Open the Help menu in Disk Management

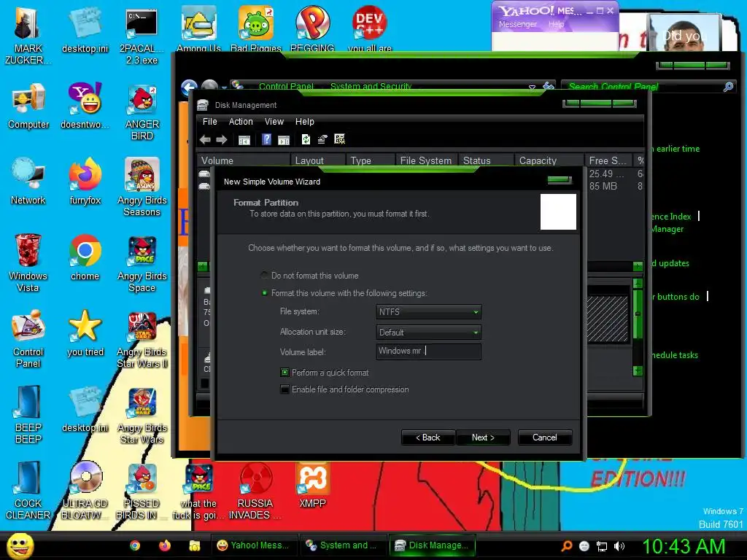point(304,122)
